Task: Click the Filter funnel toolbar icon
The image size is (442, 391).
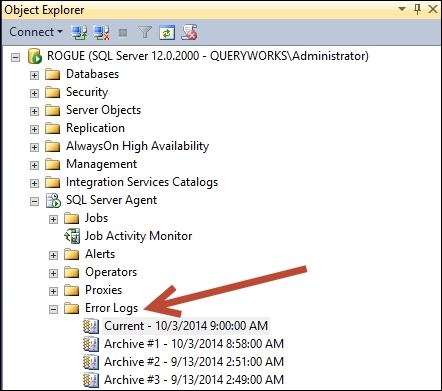Action: [145, 32]
